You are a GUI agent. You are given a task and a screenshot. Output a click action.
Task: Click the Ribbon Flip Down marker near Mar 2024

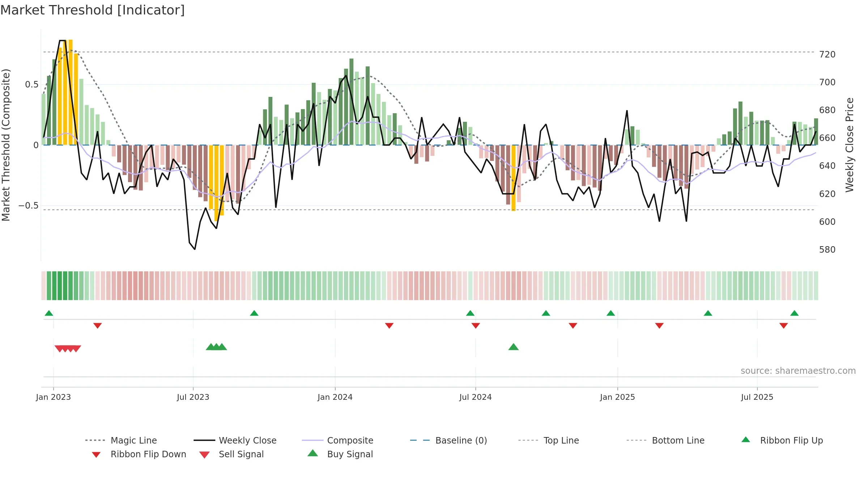389,326
